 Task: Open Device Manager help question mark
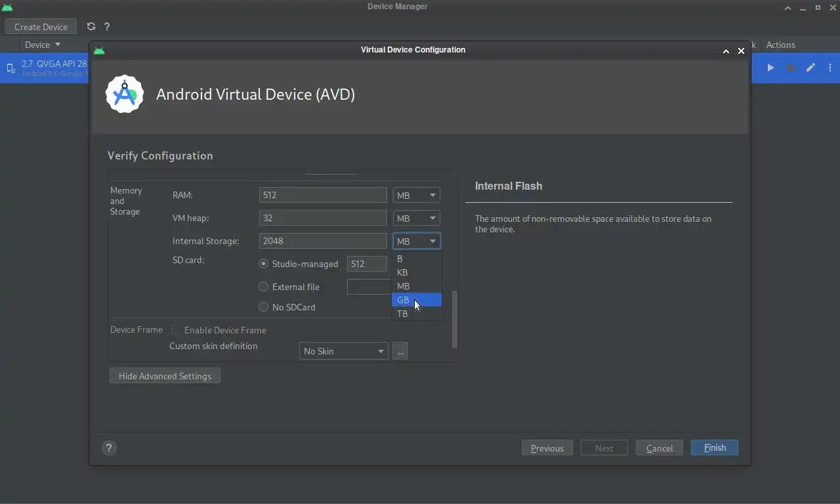coord(107,26)
